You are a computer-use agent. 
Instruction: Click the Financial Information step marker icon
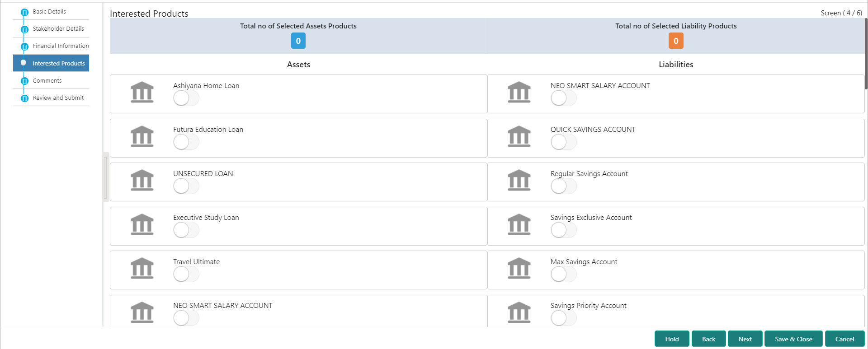pos(24,47)
